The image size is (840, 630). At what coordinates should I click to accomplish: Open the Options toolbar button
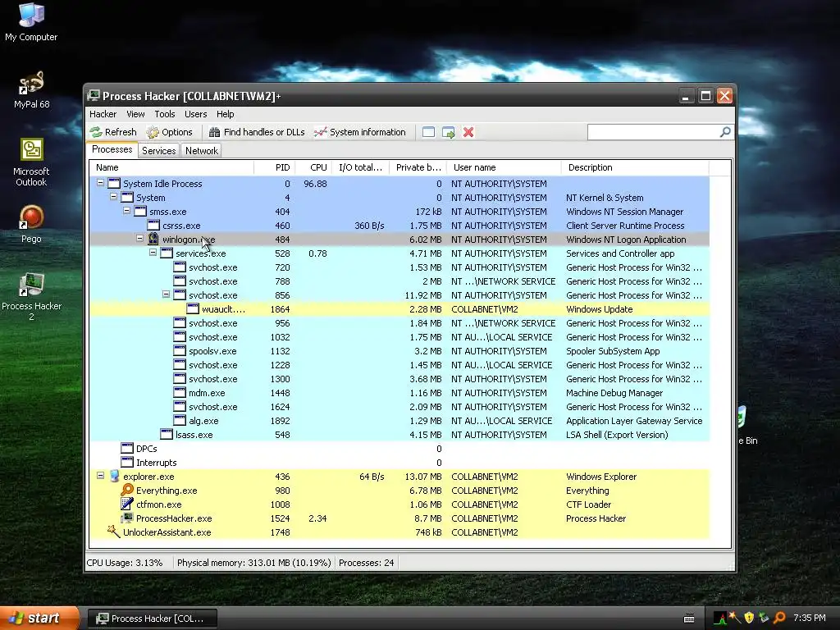(x=169, y=132)
